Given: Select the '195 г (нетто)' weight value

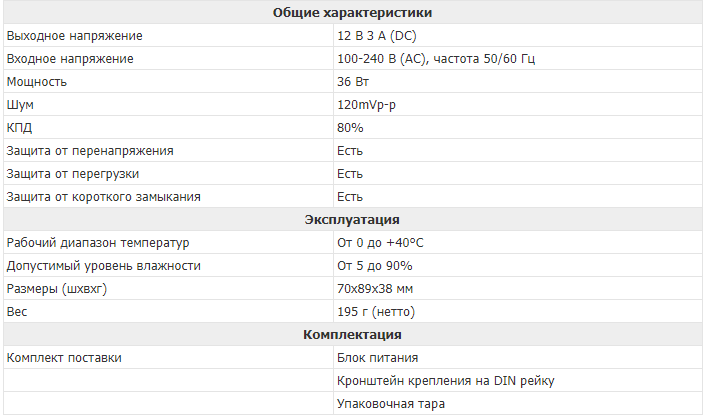Looking at the screenshot, I should point(376,312).
